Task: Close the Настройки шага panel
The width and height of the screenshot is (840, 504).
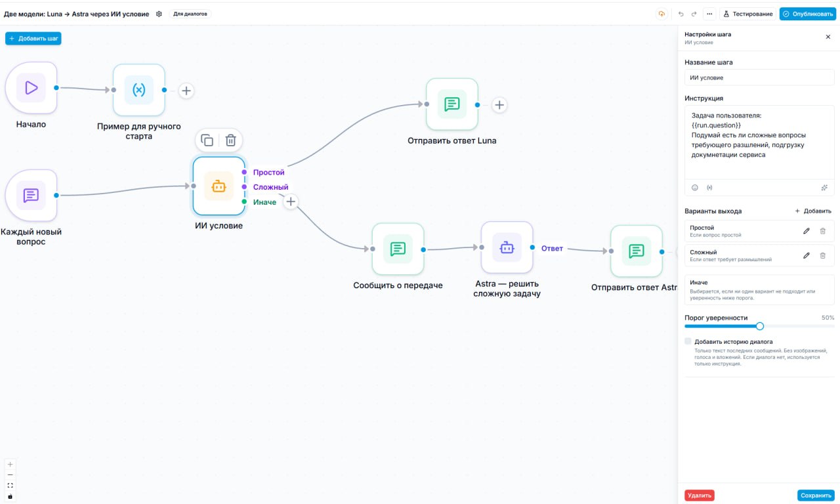Action: (828, 37)
